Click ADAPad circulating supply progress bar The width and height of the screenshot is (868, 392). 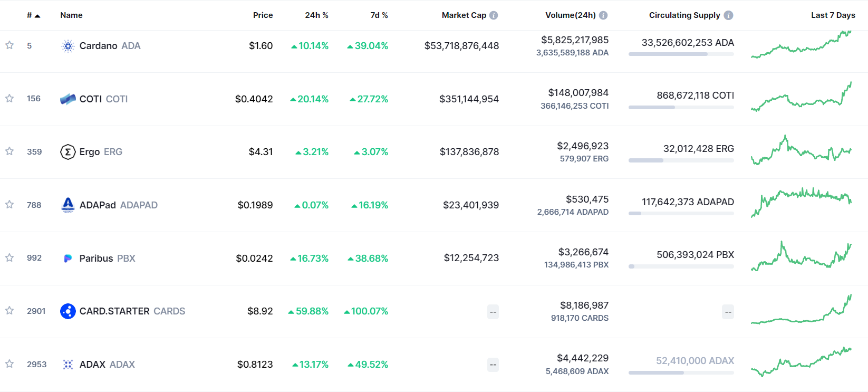[681, 214]
